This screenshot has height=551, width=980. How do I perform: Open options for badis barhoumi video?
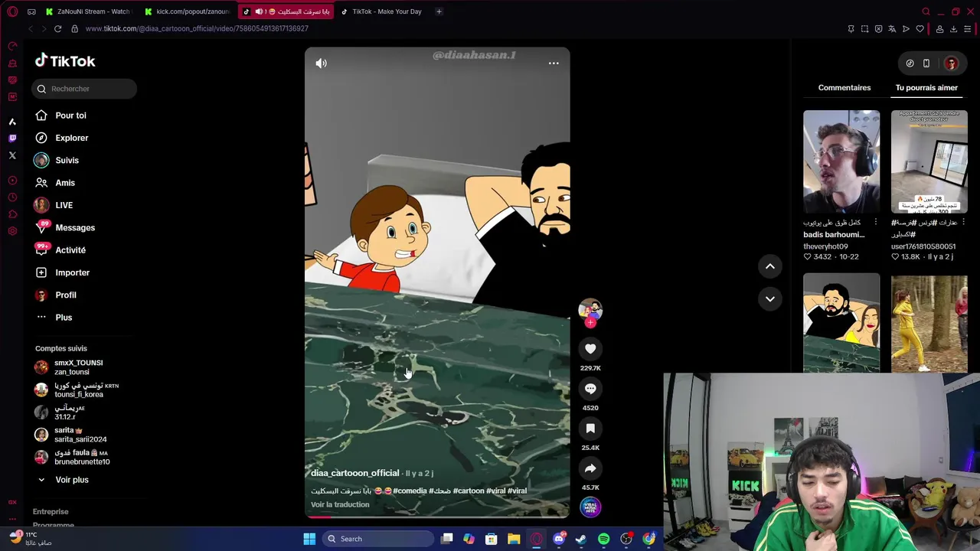pos(876,223)
